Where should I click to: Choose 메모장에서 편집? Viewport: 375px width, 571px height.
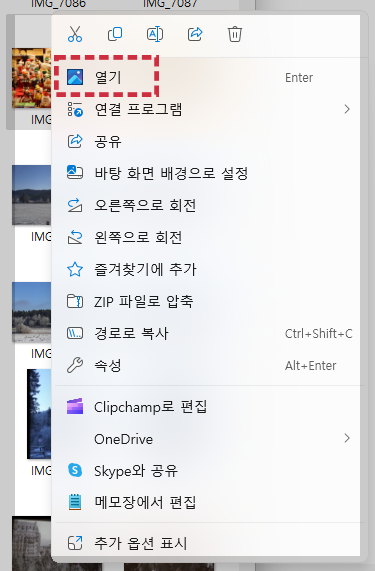[x=208, y=502]
